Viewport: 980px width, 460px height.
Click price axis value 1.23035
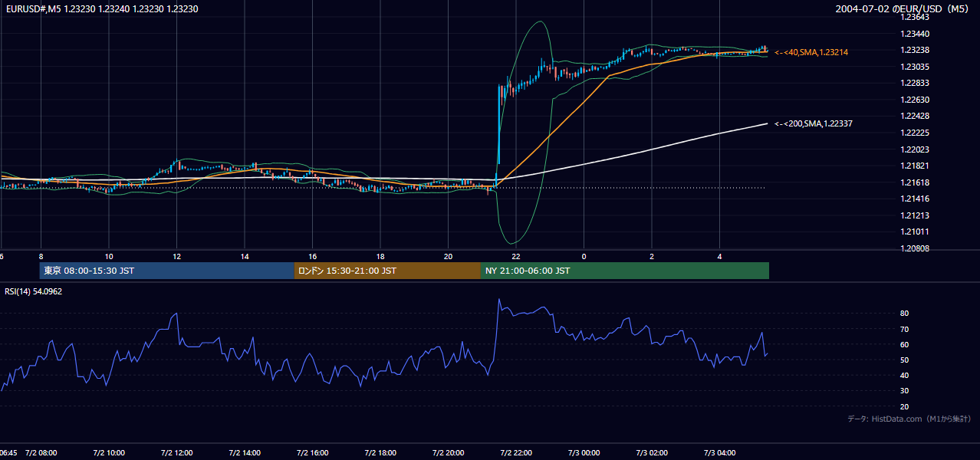916,67
